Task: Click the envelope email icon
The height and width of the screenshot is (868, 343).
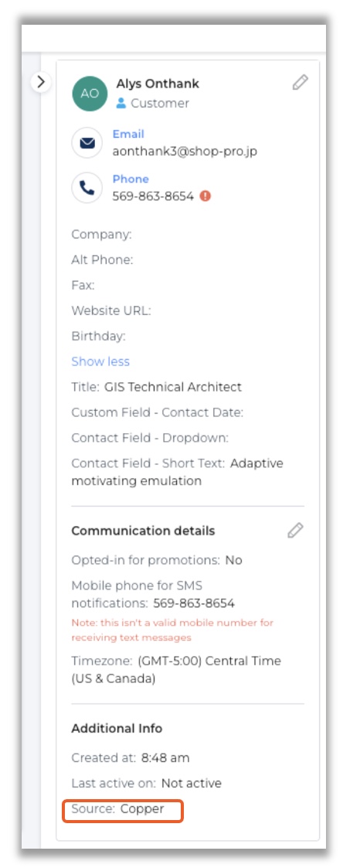Action: coord(87,143)
